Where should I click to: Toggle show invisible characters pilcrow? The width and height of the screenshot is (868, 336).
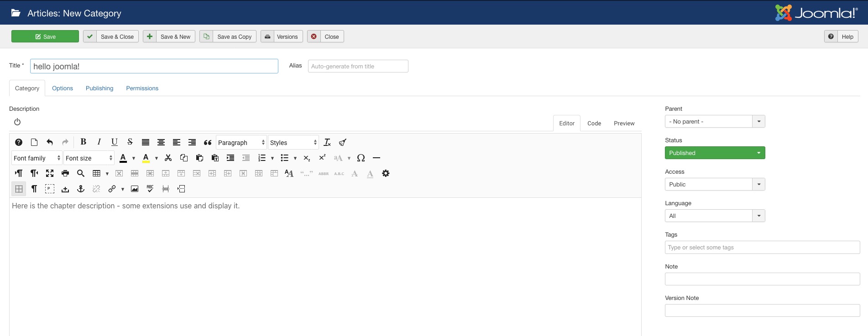(34, 189)
